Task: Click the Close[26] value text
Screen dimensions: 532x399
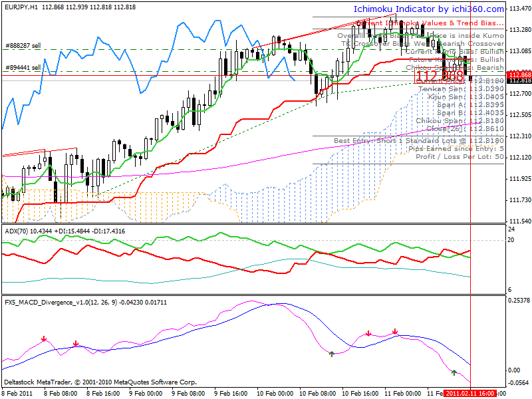Action: (465, 129)
